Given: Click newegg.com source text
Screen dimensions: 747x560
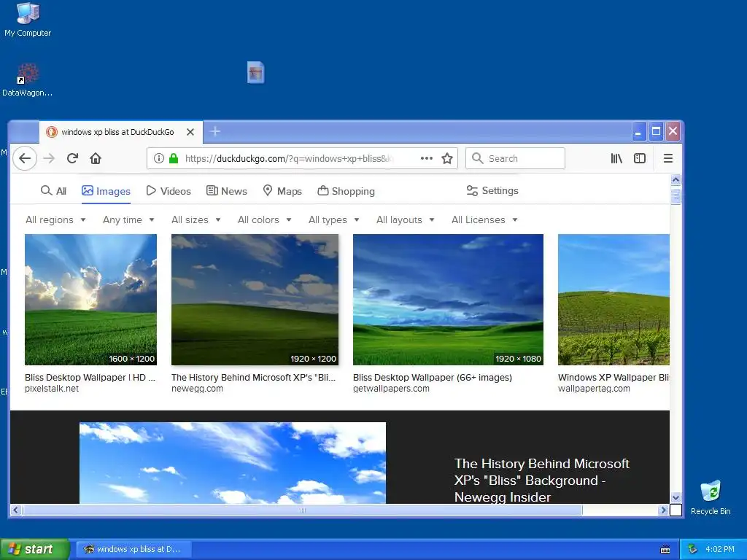Looking at the screenshot, I should 197,389.
